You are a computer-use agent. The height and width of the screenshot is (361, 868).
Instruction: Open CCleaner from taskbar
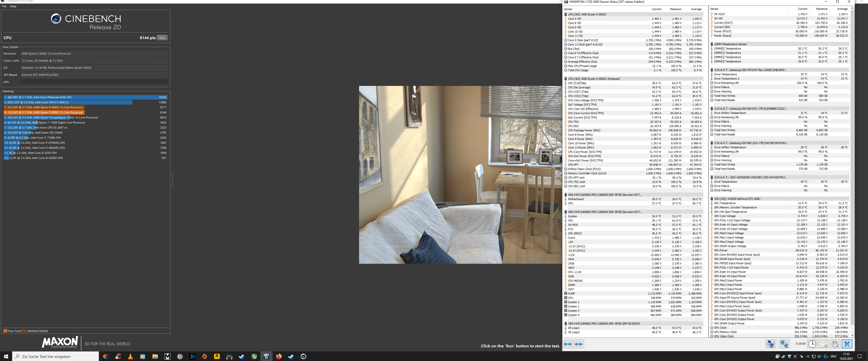118,356
